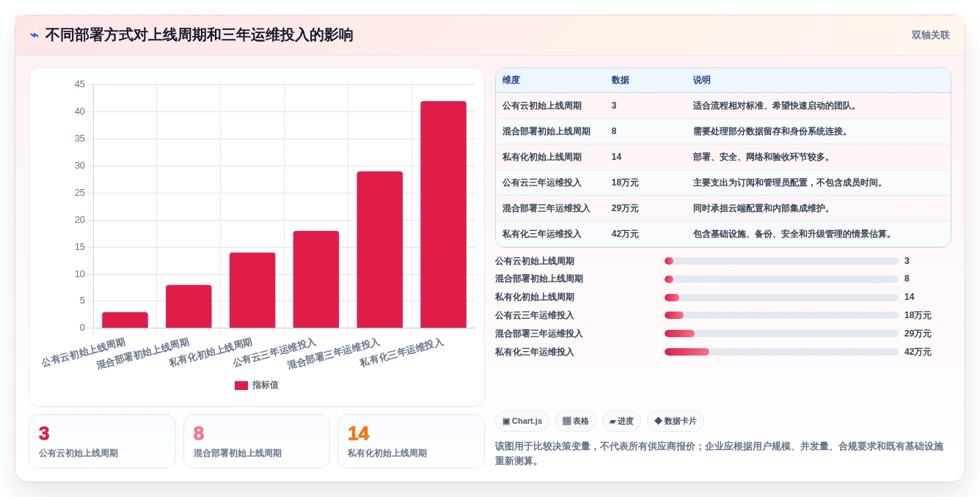Click the lightning icon beside the title

pyautogui.click(x=34, y=35)
